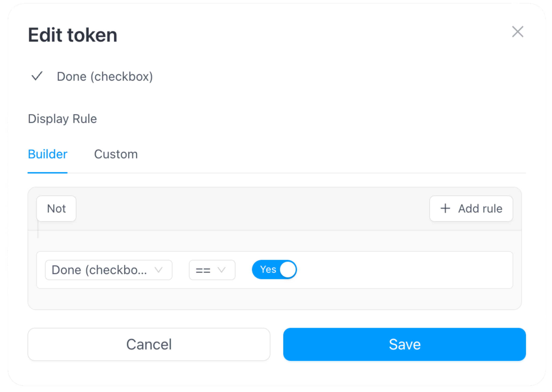Switch to the Custom tab
552x392 pixels.
(116, 154)
